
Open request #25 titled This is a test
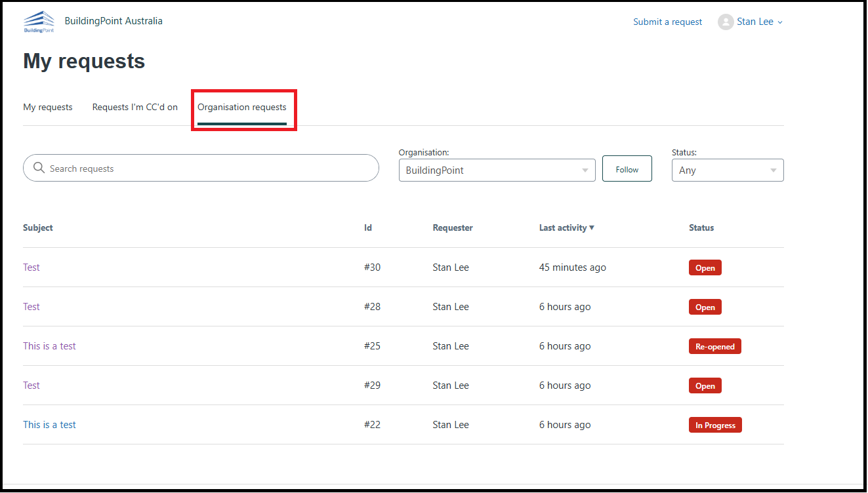pyautogui.click(x=49, y=345)
